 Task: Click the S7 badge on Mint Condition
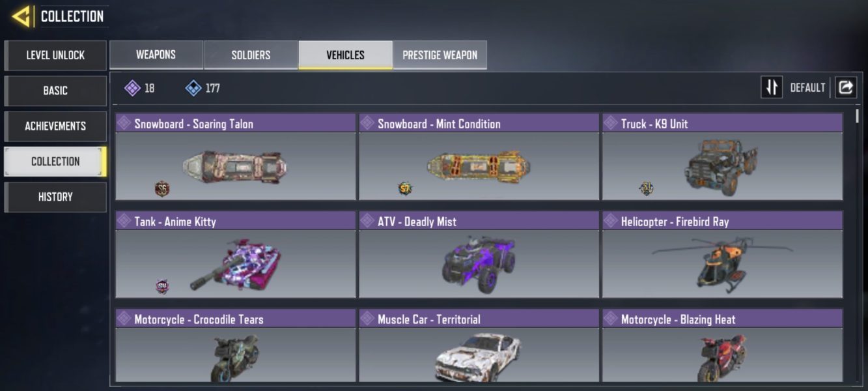point(405,189)
